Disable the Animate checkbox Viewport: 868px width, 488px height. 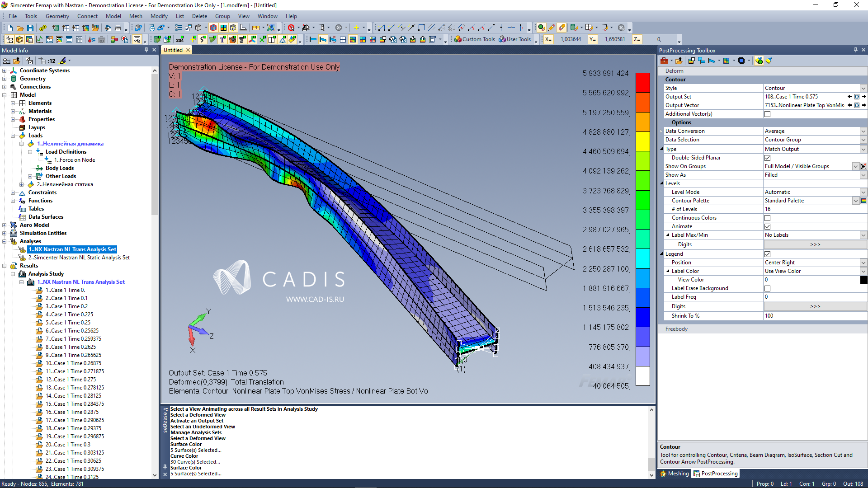click(x=767, y=226)
